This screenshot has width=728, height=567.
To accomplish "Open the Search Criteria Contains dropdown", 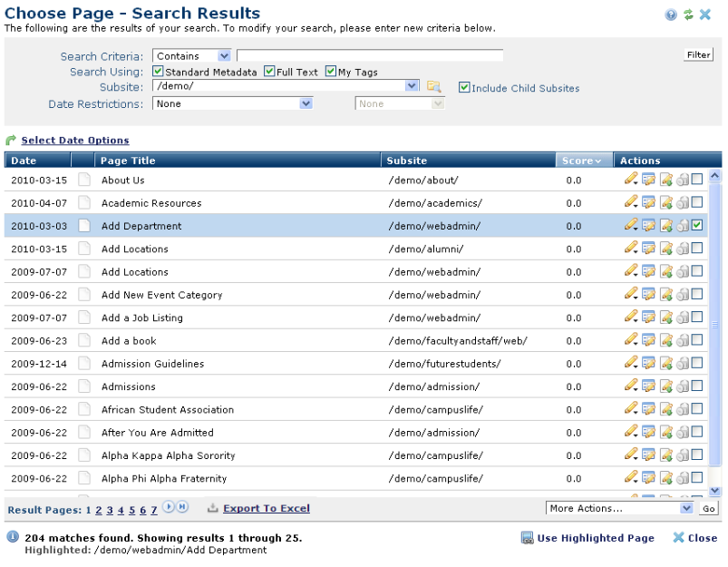I will pos(224,56).
